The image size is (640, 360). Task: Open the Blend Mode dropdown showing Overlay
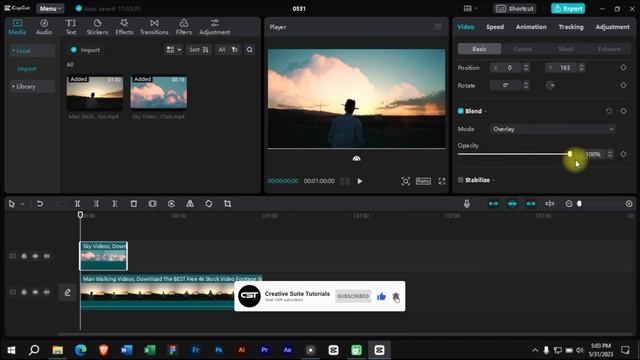point(552,129)
